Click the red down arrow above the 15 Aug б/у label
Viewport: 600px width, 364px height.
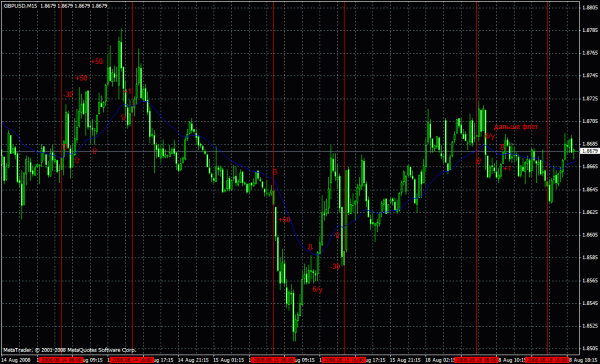(310, 246)
